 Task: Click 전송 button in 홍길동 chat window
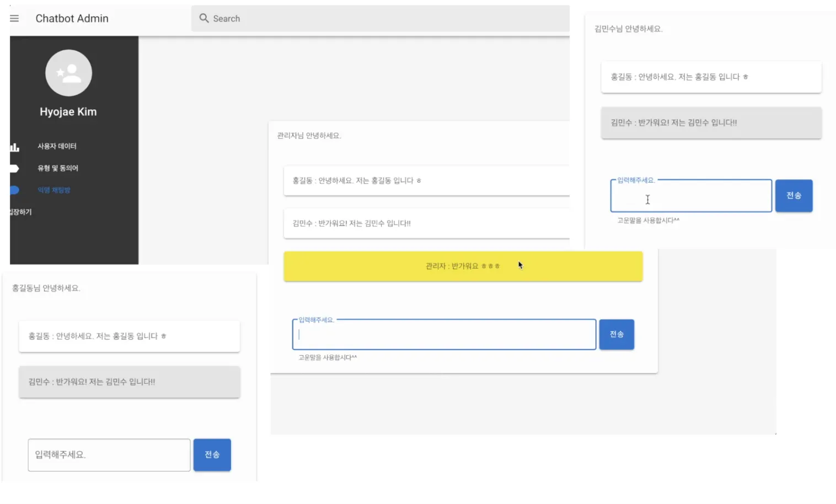point(212,455)
